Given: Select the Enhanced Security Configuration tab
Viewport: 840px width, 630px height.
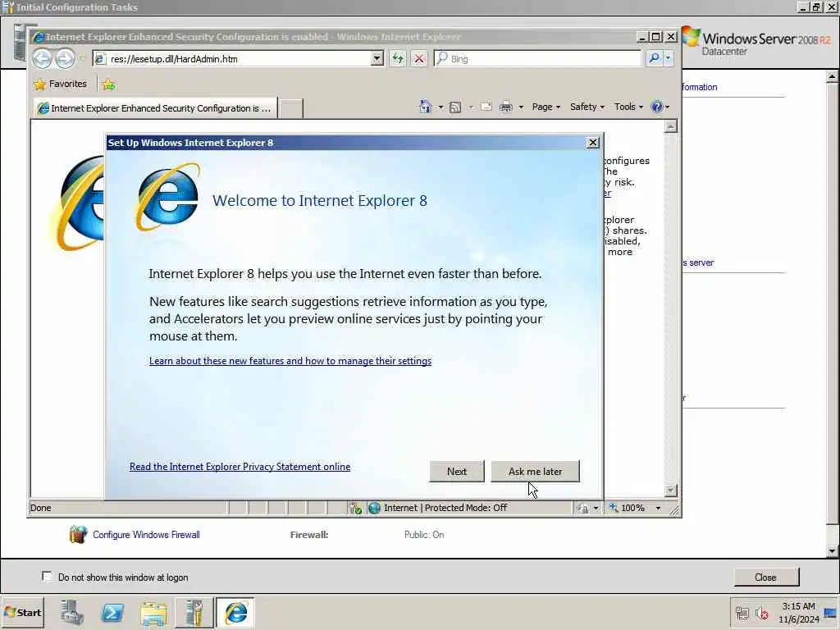Looking at the screenshot, I should pyautogui.click(x=155, y=108).
